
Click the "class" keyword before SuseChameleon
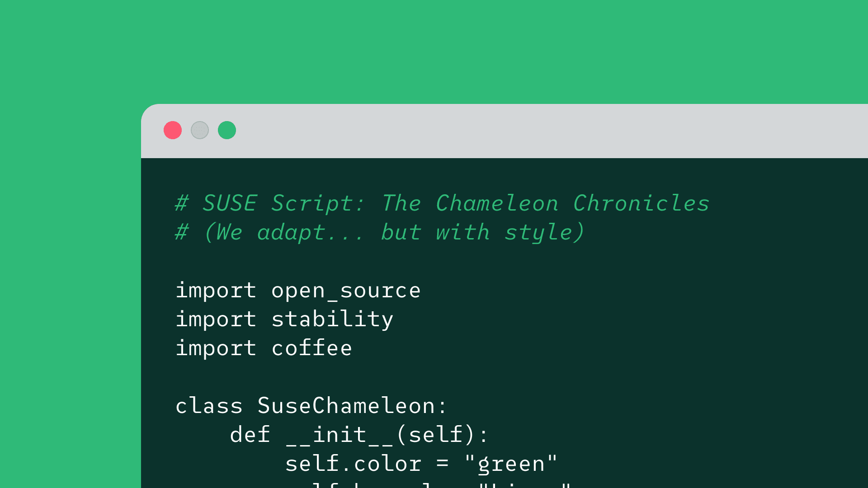[x=209, y=406]
